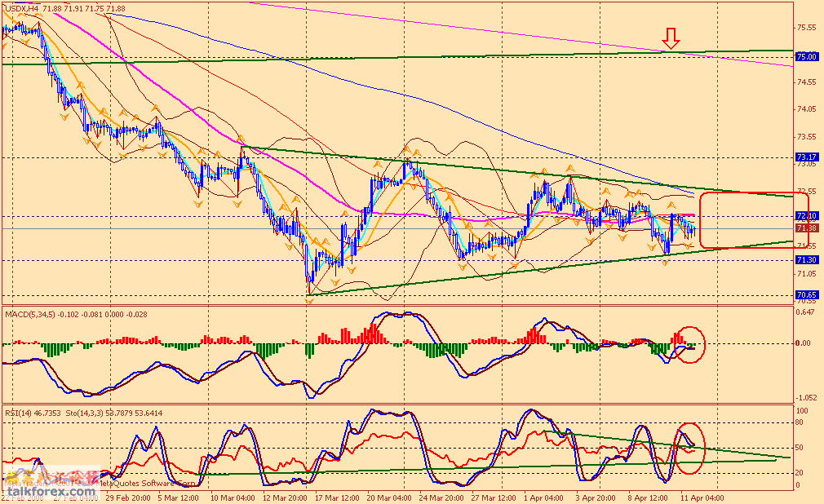Screen dimensions: 824x504
Task: Click the 74.05 price axis value
Action: point(806,109)
